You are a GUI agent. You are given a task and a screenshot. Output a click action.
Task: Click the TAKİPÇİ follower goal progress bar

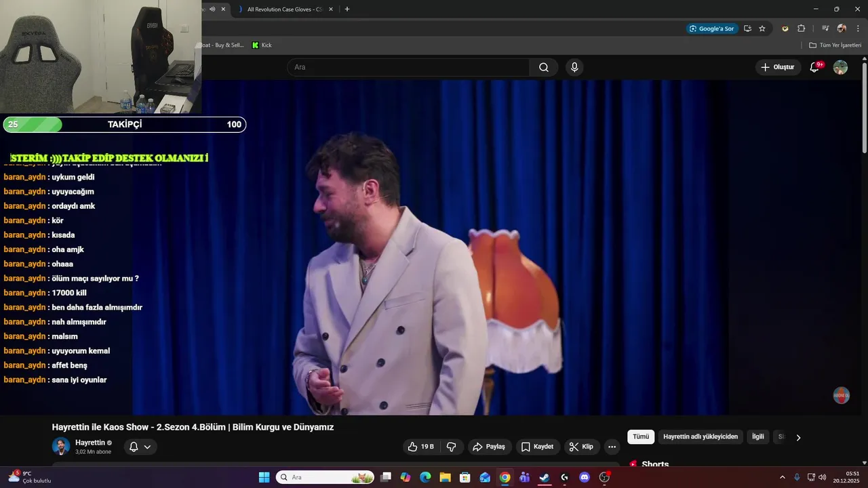pos(125,125)
